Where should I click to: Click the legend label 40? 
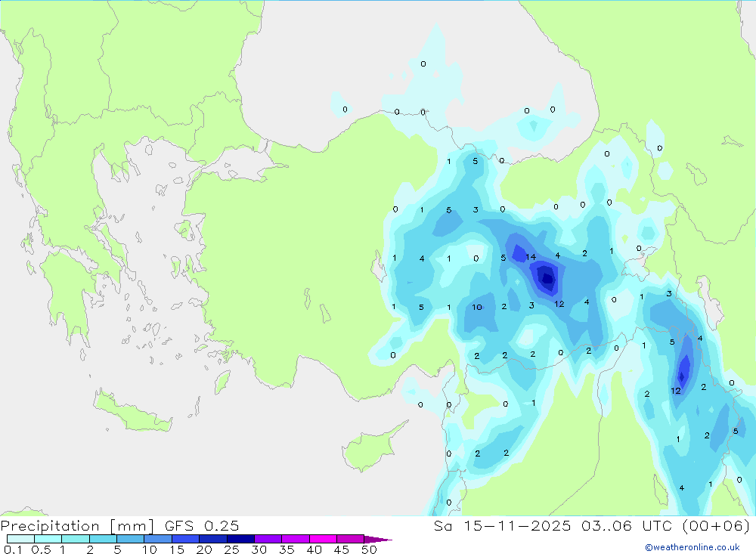point(314,549)
